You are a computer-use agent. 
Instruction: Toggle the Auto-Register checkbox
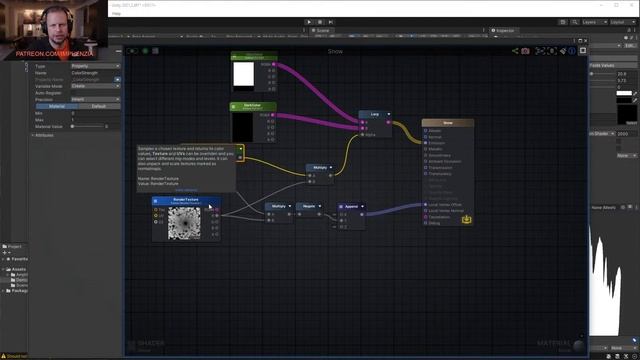[73, 93]
